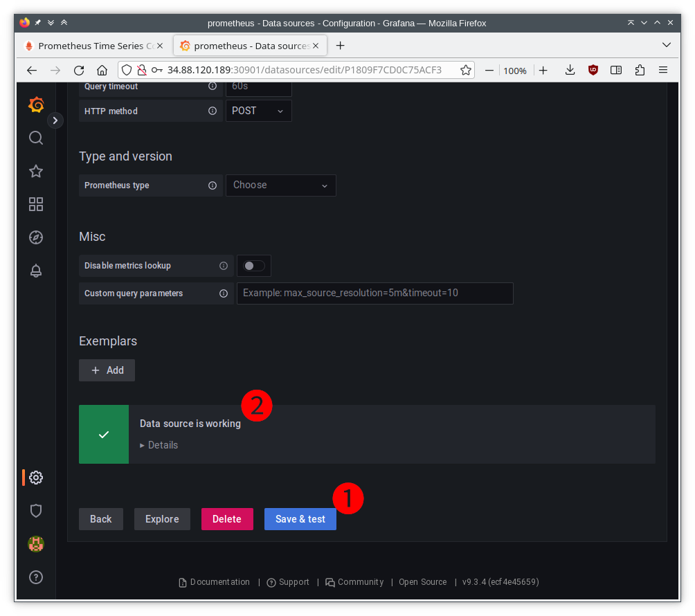Expand the Details disclosure under data source status
The width and height of the screenshot is (695, 616).
pos(159,445)
